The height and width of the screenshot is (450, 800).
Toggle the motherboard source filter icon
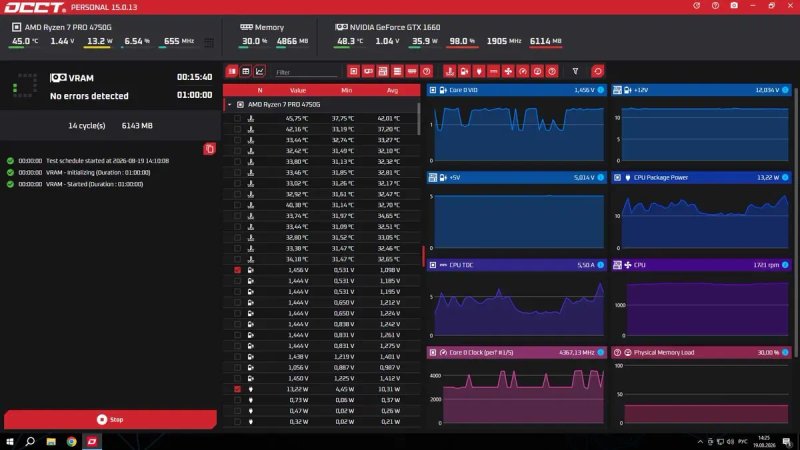[383, 71]
